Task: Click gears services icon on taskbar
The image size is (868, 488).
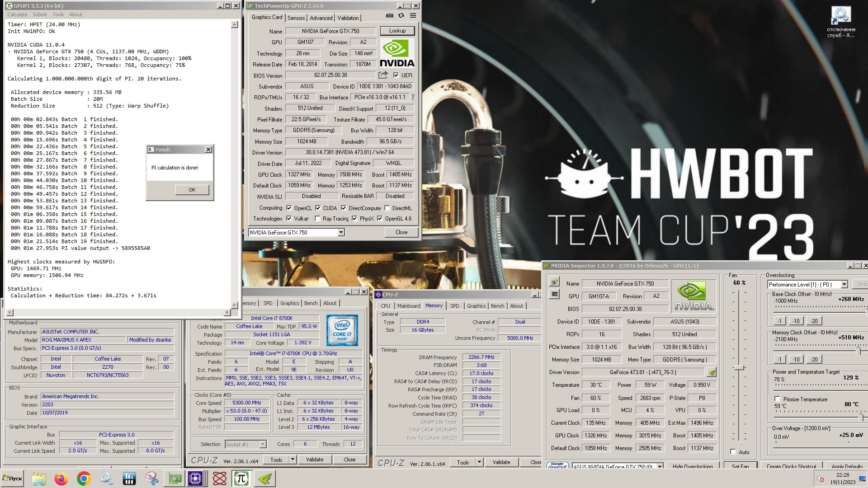Action: (107, 479)
